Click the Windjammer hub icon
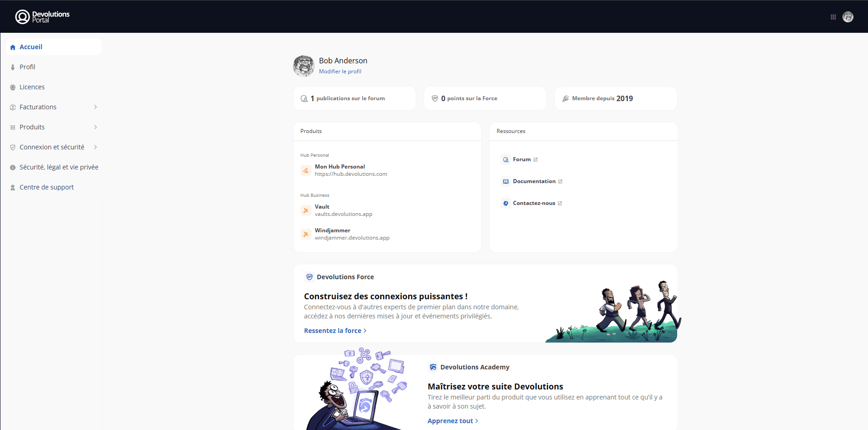The height and width of the screenshot is (430, 868). point(306,234)
